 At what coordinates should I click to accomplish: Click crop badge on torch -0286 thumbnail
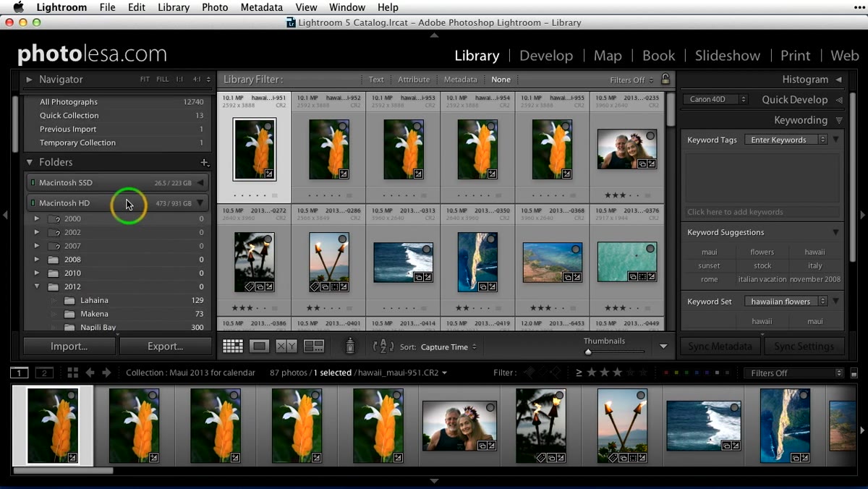click(x=333, y=286)
